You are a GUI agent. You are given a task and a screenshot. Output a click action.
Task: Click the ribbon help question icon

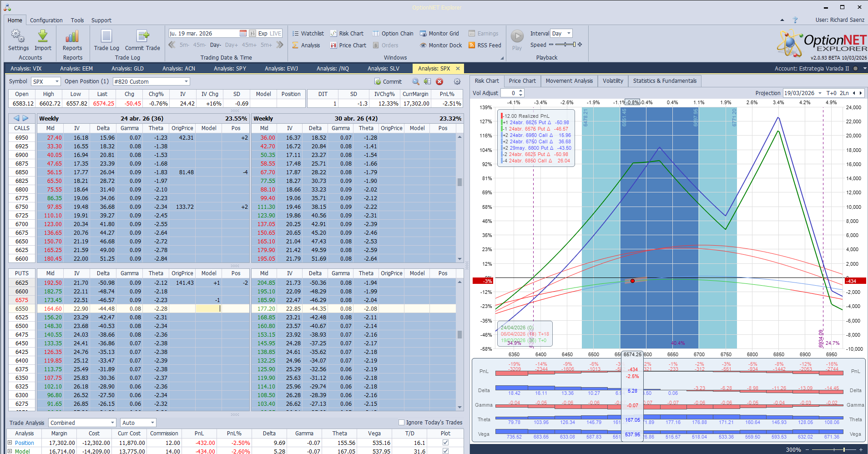pos(795,20)
